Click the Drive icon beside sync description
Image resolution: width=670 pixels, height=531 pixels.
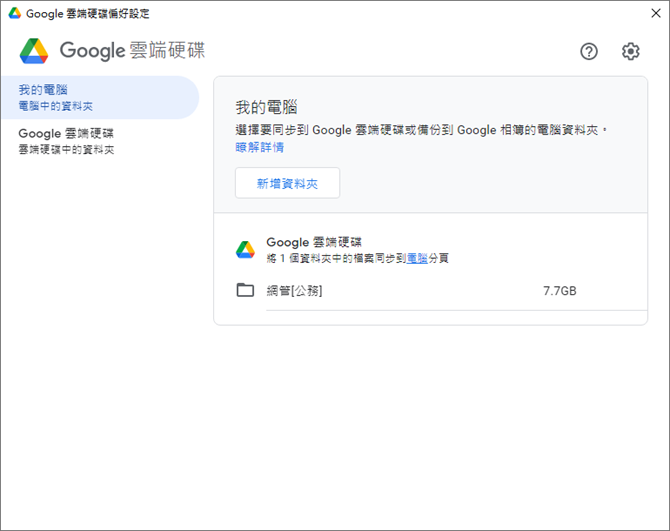245,250
